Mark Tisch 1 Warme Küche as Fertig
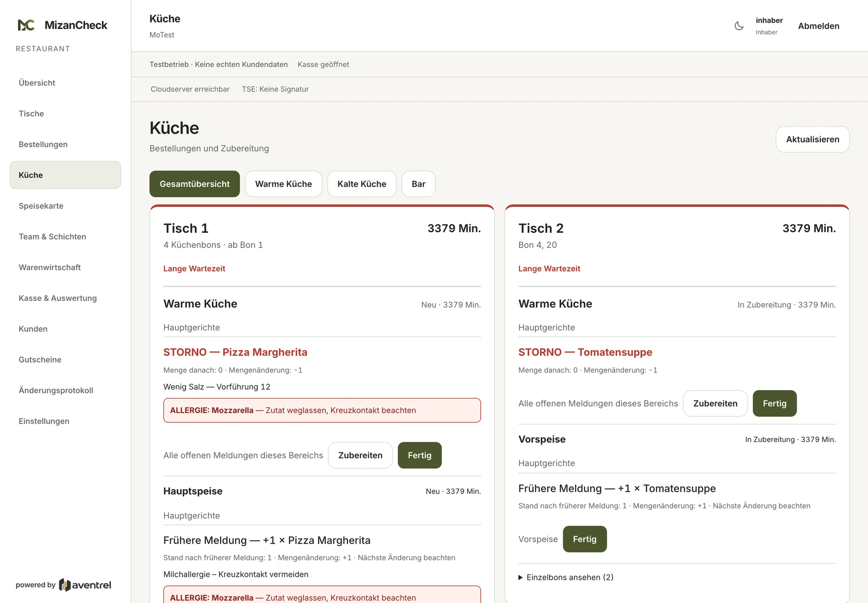 420,455
